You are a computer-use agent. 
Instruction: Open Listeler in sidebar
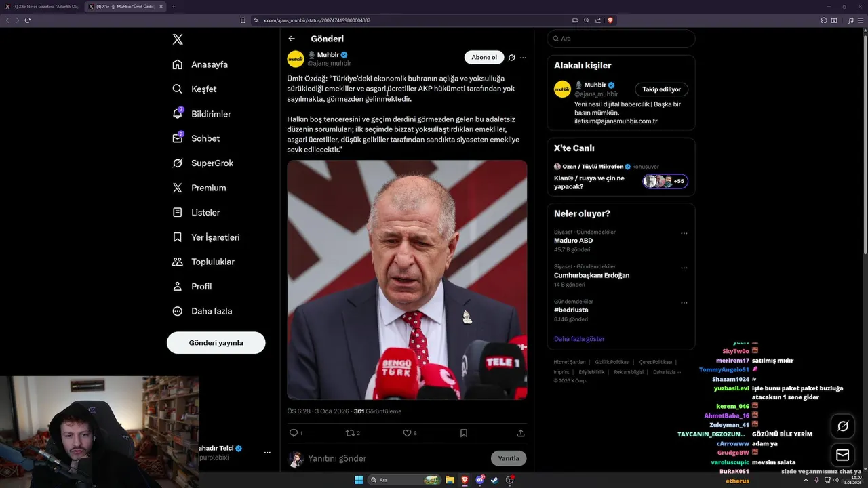click(196, 212)
